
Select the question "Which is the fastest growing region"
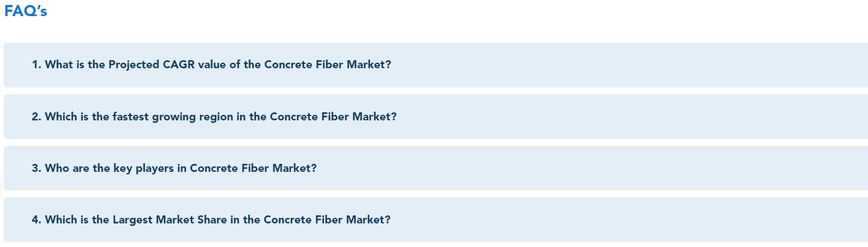click(214, 117)
